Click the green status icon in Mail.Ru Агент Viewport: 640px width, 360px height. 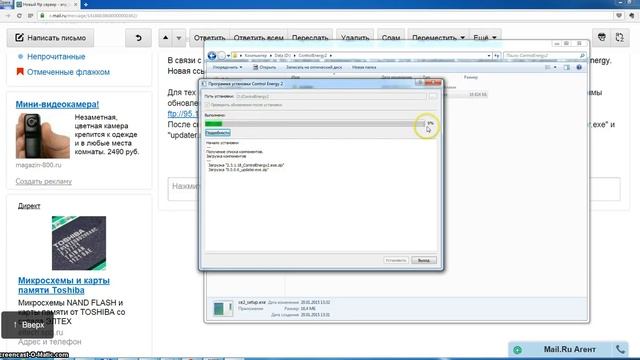click(518, 350)
